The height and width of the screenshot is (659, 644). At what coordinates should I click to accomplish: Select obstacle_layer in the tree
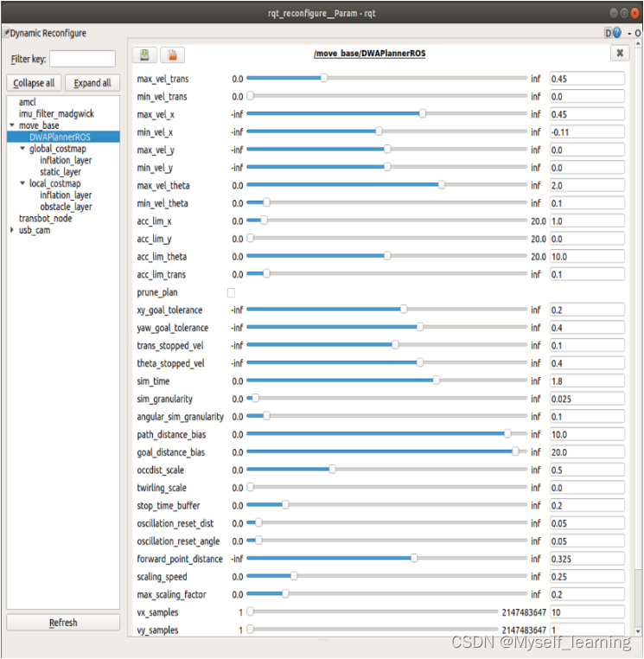coord(66,207)
